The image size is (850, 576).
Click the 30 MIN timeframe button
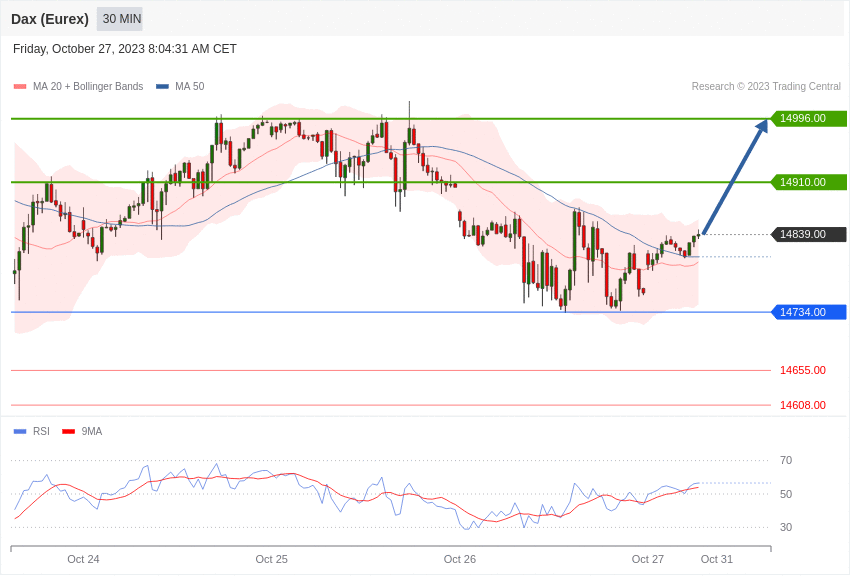tap(120, 19)
